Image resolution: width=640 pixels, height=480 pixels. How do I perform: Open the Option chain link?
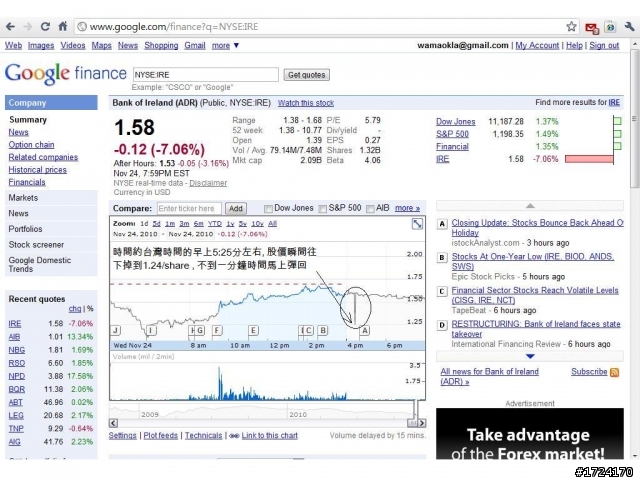(x=31, y=145)
